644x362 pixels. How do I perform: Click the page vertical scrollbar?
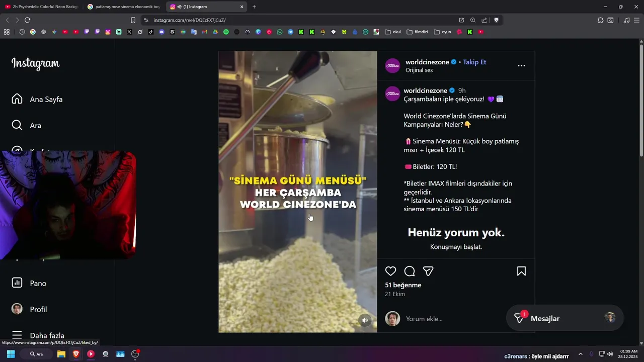641,101
